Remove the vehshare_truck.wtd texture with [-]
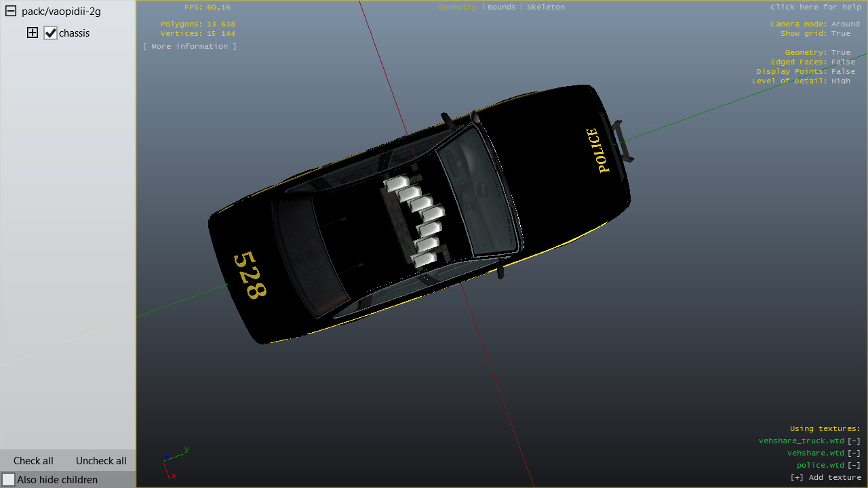The image size is (868, 488). [x=854, y=441]
